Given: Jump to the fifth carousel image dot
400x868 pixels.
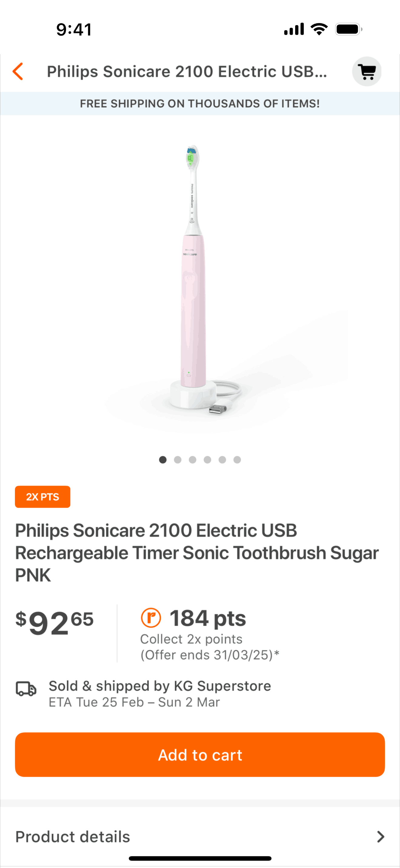Looking at the screenshot, I should click(222, 460).
